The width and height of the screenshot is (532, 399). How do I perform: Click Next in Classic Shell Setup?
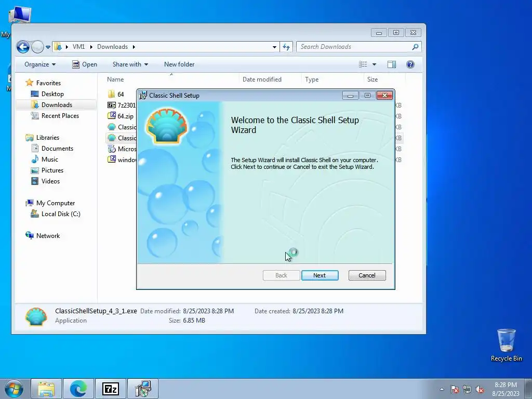coord(320,275)
